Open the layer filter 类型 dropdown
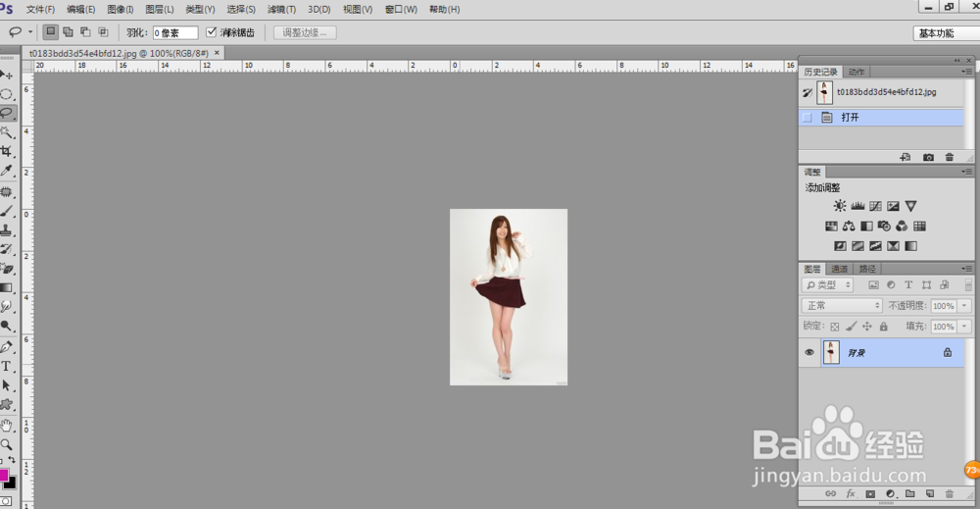Image resolution: width=980 pixels, height=509 pixels. [827, 285]
